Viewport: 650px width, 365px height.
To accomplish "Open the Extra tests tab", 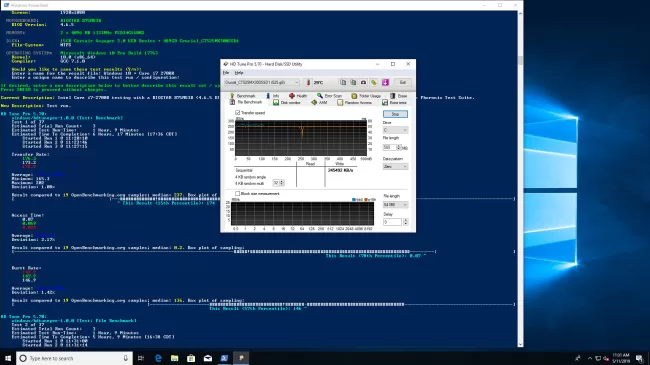I will tap(395, 102).
